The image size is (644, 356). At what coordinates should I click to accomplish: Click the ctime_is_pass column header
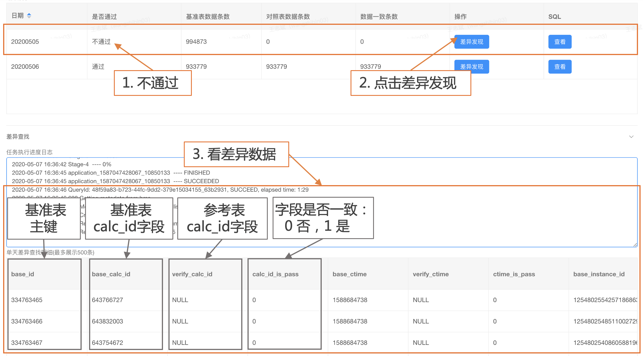point(514,274)
